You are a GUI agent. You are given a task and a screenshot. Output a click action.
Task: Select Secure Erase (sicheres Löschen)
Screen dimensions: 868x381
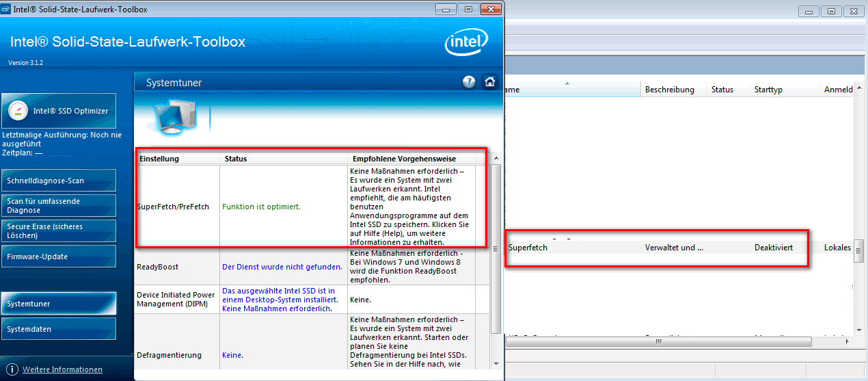click(x=58, y=231)
